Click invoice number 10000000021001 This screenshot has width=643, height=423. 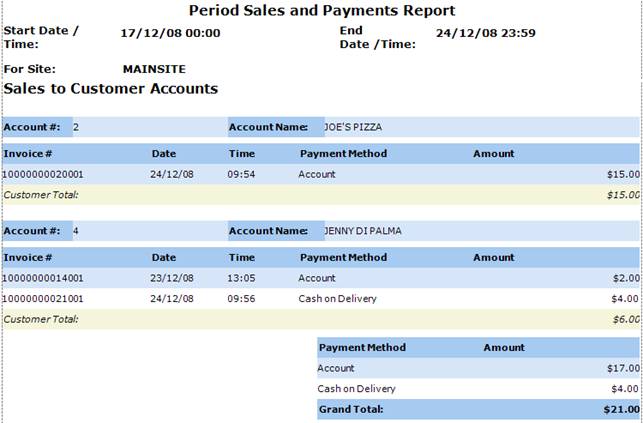[43, 298]
